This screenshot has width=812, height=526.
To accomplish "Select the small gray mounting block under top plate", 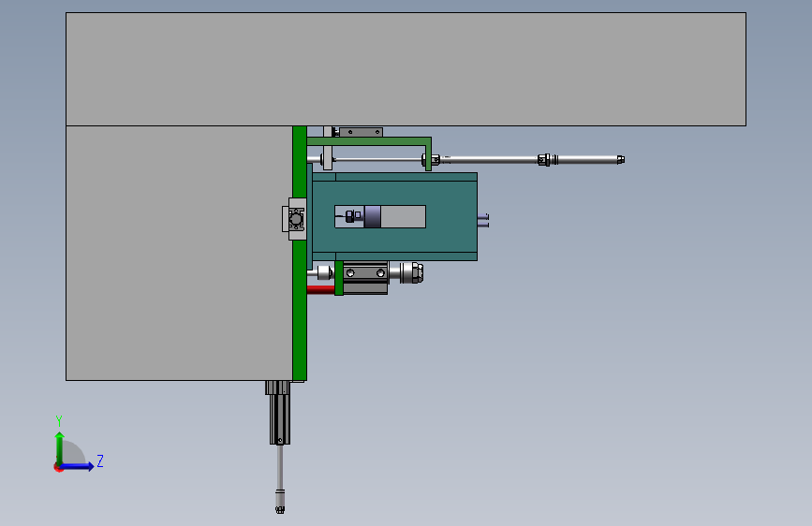I will pos(361,132).
